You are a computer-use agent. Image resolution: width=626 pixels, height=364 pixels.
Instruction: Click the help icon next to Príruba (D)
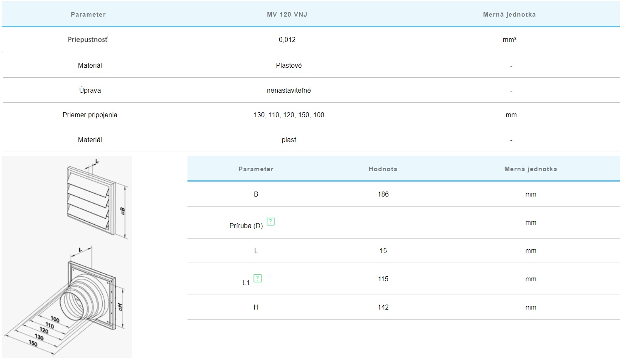coord(271,221)
